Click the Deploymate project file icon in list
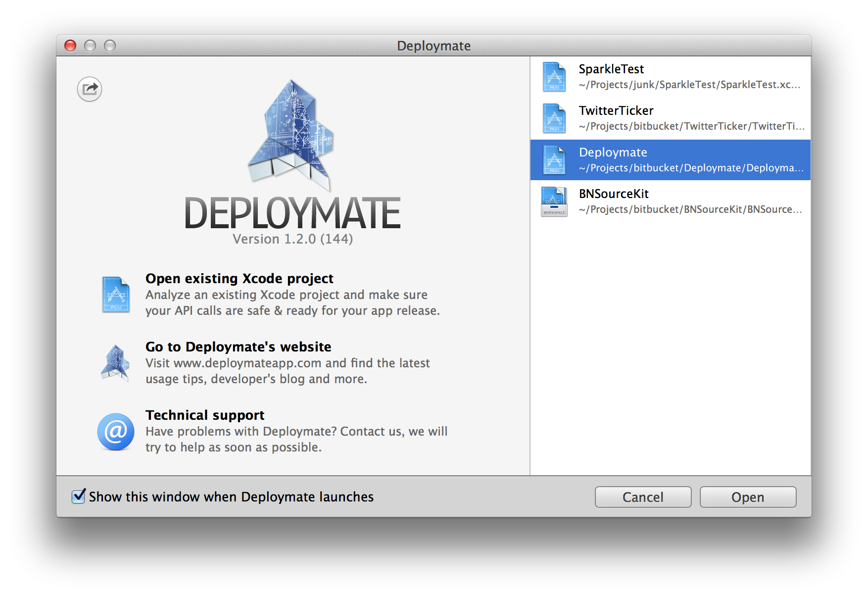The height and width of the screenshot is (596, 868). click(554, 160)
